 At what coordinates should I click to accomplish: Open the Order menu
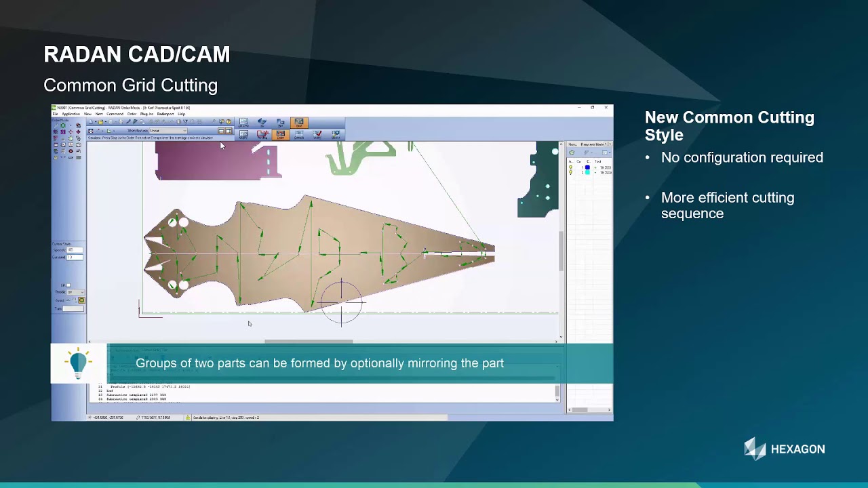[x=132, y=114]
